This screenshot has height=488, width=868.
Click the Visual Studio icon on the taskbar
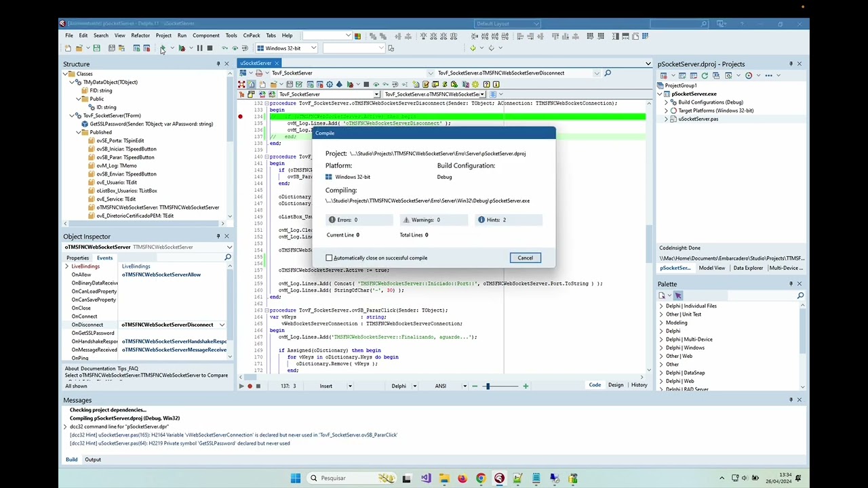click(425, 478)
